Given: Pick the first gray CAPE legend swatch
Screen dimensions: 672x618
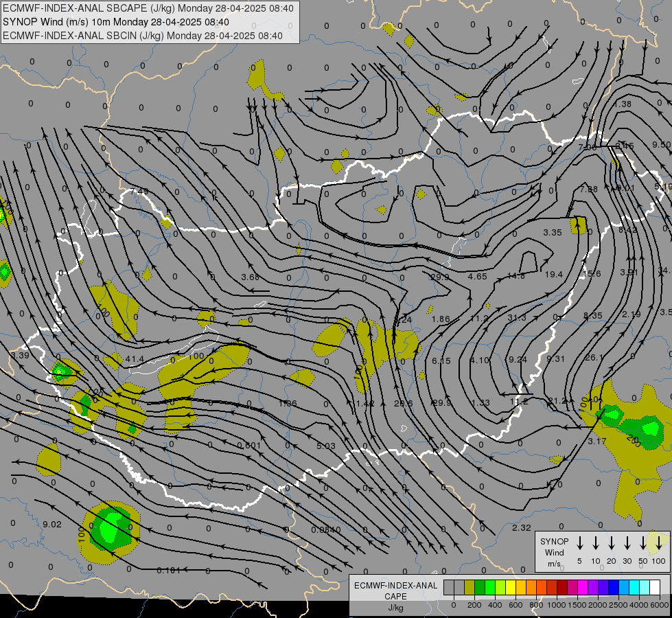Looking at the screenshot, I should tap(449, 587).
